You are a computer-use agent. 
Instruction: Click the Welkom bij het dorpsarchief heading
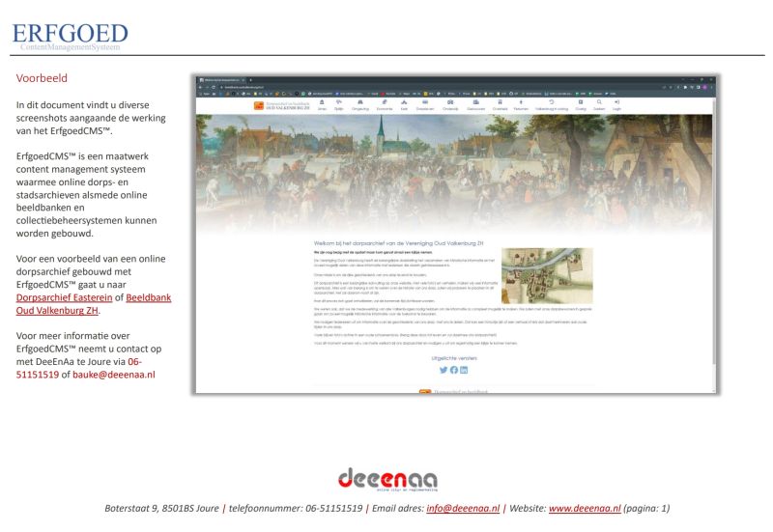pos(398,243)
